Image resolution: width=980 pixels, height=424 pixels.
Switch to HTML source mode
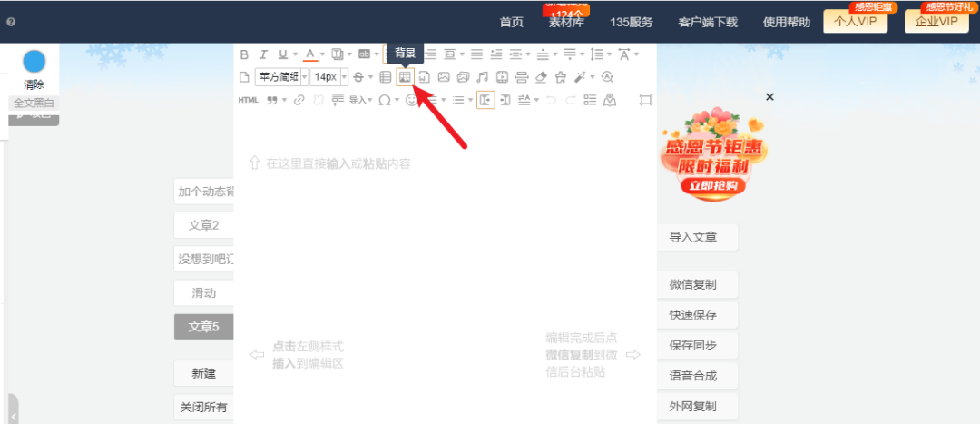pos(248,100)
